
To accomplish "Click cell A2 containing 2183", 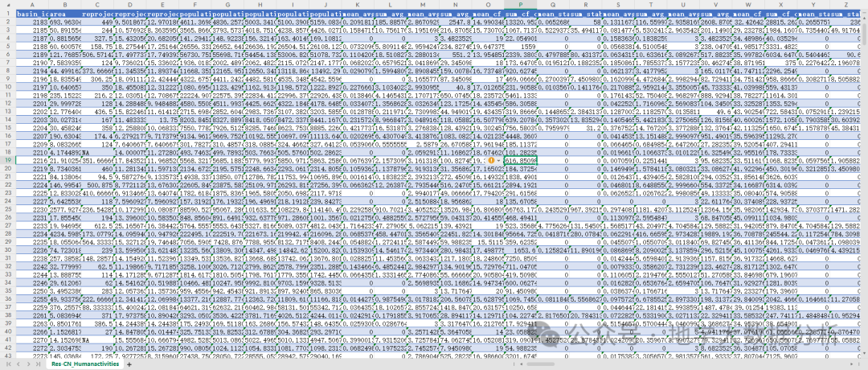I will [31, 20].
